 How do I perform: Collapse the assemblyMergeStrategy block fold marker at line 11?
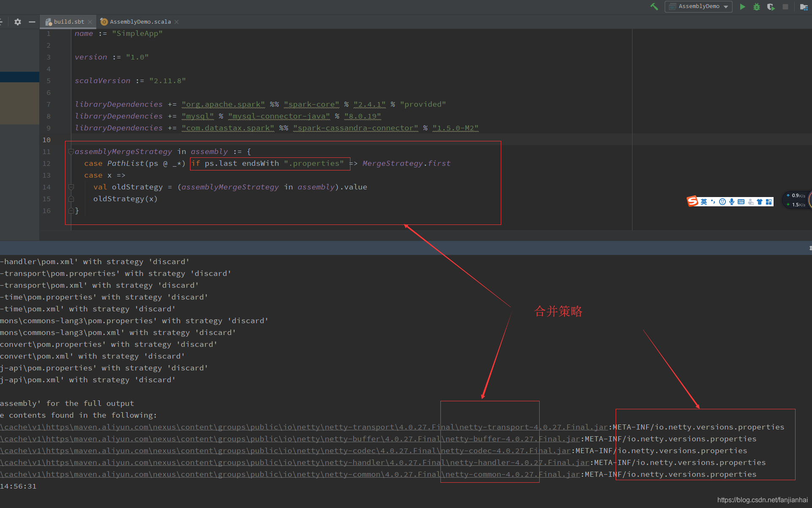click(71, 151)
